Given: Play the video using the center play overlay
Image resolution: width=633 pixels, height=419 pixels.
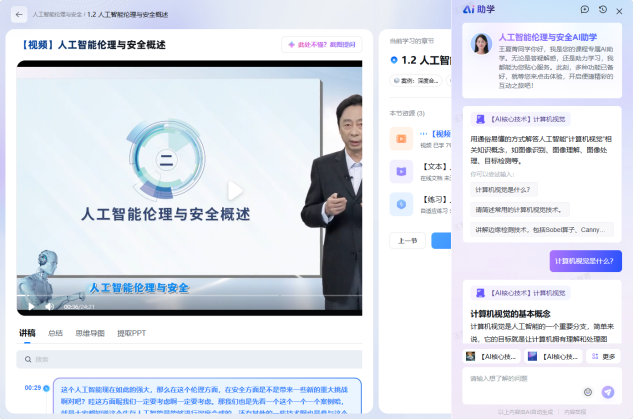Looking at the screenshot, I should coord(235,190).
